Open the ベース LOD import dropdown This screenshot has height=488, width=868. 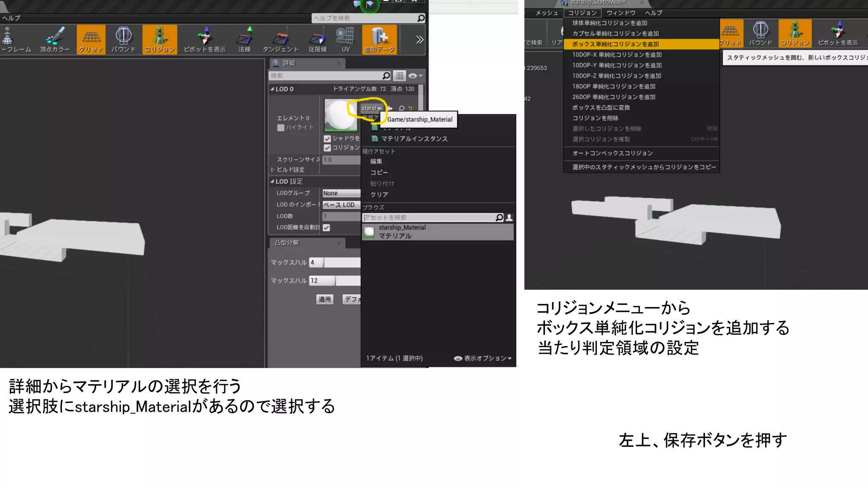click(341, 205)
